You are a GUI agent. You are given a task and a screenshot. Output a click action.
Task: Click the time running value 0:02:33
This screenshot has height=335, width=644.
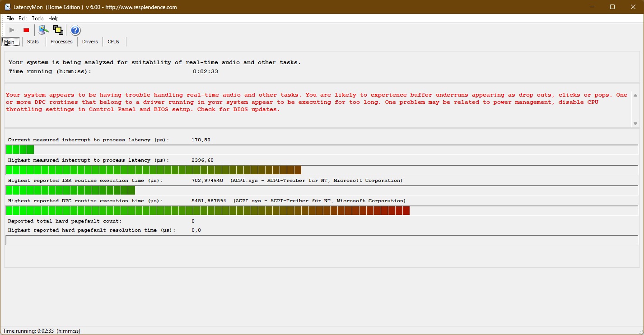pyautogui.click(x=205, y=71)
